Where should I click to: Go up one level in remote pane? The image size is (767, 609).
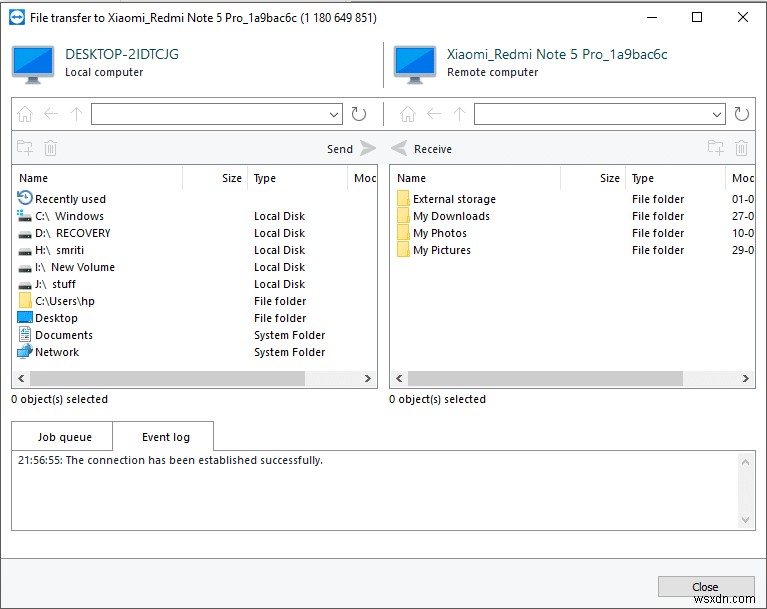click(459, 114)
